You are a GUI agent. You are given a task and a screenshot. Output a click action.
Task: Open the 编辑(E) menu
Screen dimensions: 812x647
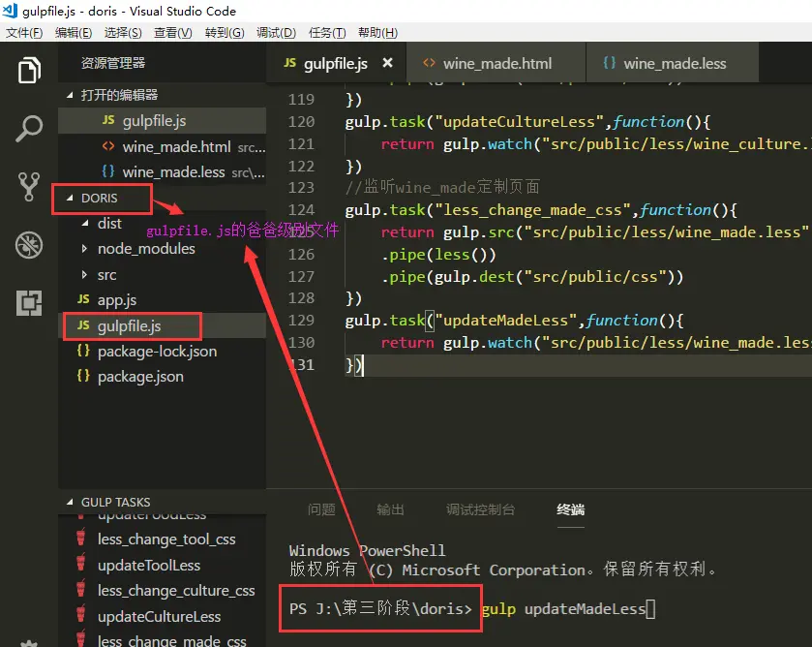(74, 33)
